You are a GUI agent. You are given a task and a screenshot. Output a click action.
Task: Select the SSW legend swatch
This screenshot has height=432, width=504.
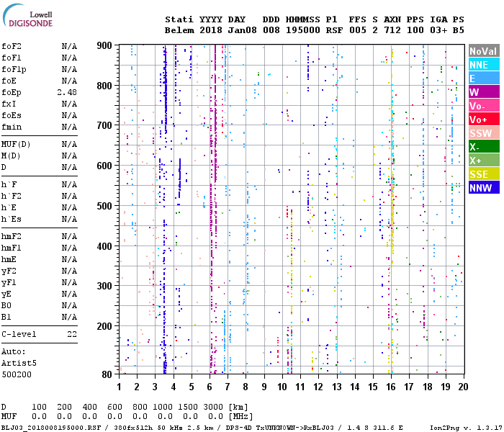484,133
